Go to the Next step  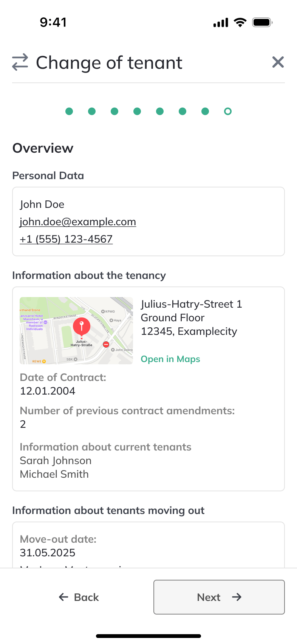(x=219, y=597)
